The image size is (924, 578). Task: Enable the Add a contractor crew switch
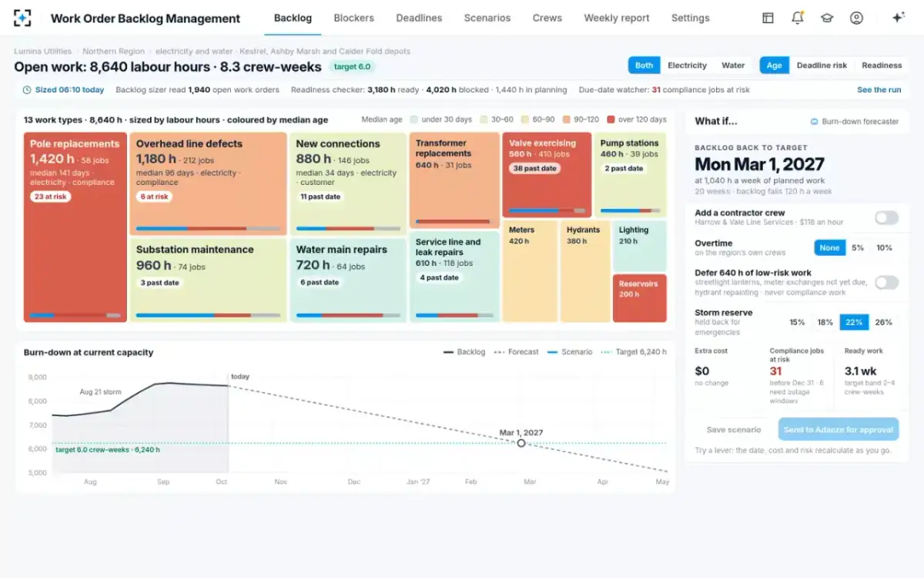pyautogui.click(x=886, y=218)
